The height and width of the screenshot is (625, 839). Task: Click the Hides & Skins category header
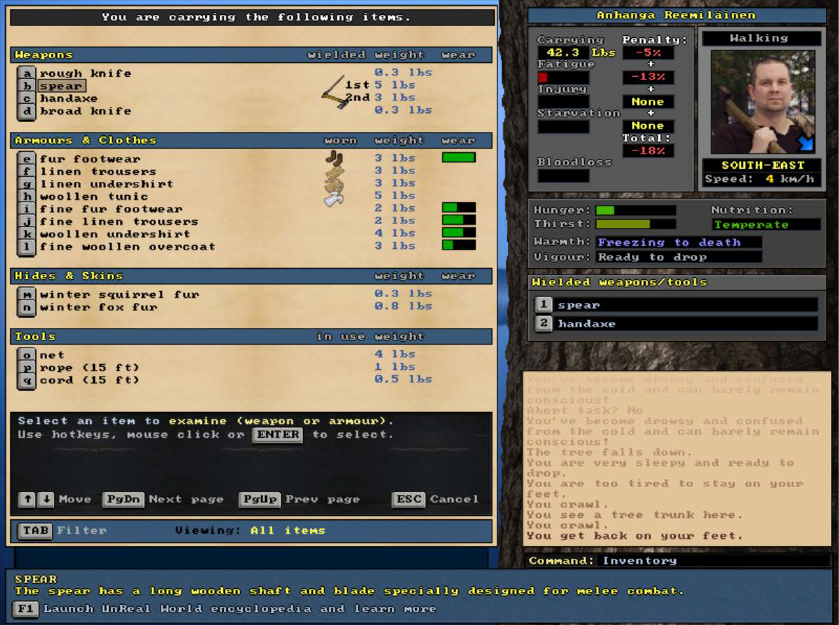pyautogui.click(x=68, y=275)
